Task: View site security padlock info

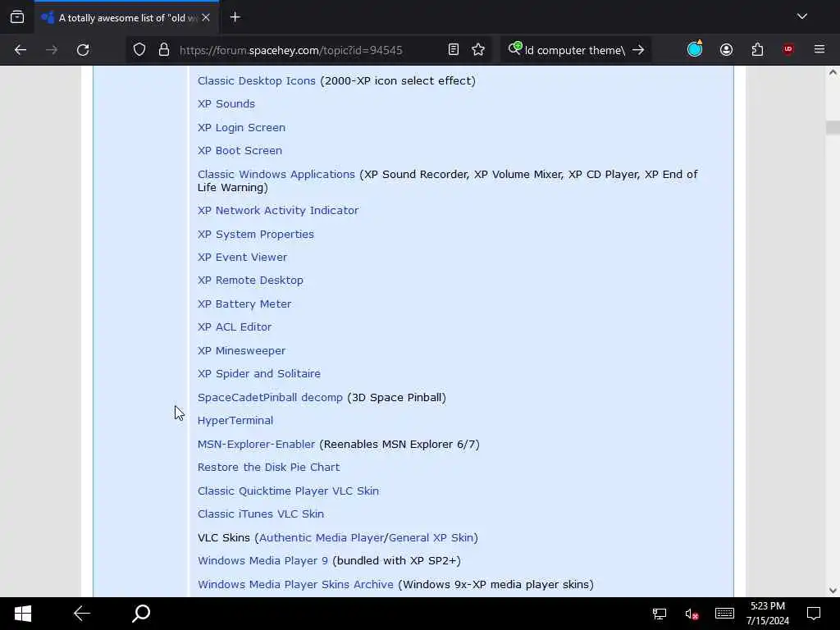Action: pyautogui.click(x=164, y=50)
